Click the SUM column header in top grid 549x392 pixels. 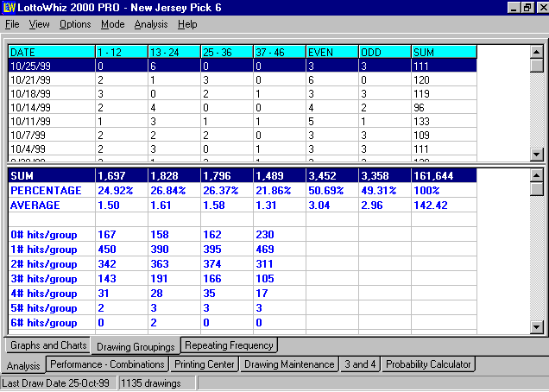444,52
